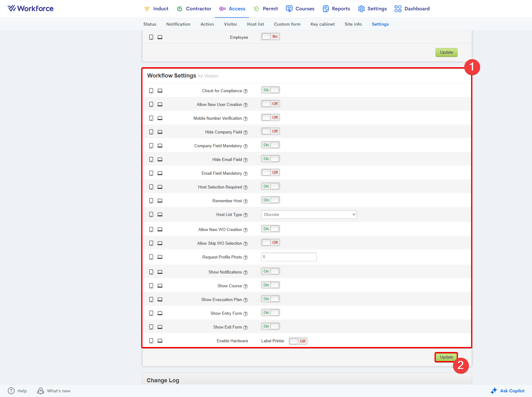Toggle the Label Printer hardware switch
532x397 pixels.
click(x=298, y=341)
